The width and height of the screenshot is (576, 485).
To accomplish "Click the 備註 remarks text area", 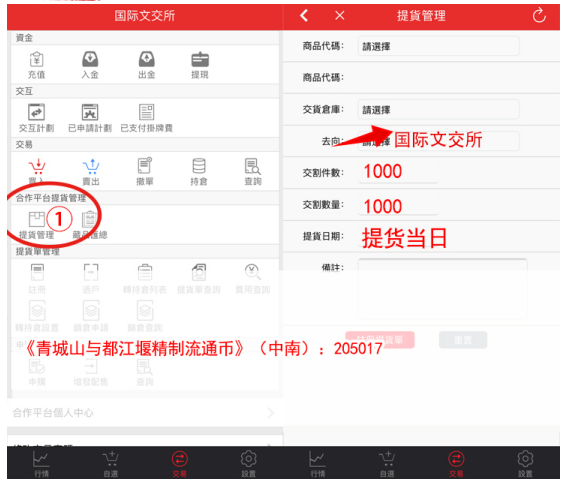I will [443, 289].
